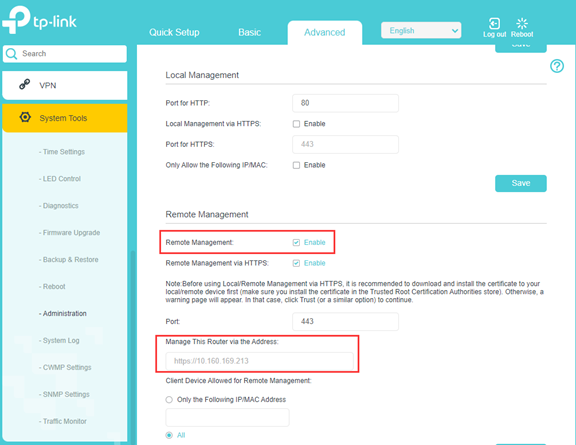Select the All radio button
576x445 pixels.
pos(169,435)
